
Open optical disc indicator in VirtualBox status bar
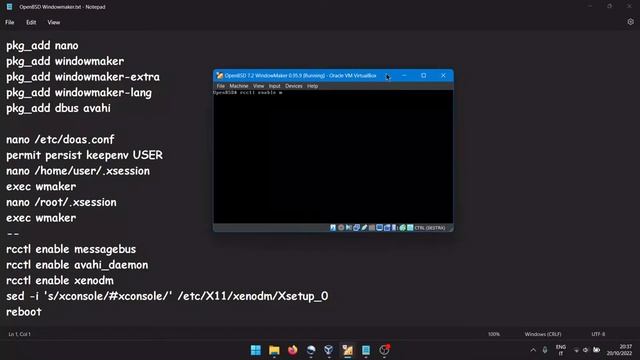(341, 228)
